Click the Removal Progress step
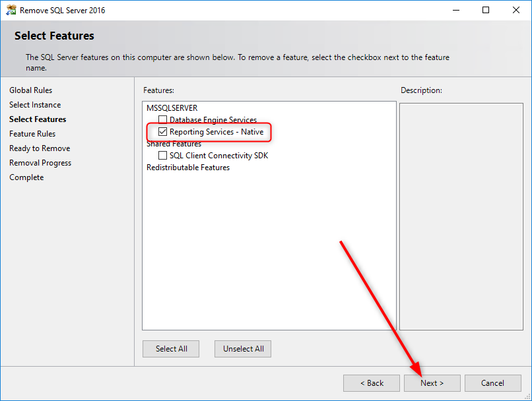Screen dimensions: 532x401 40,163
